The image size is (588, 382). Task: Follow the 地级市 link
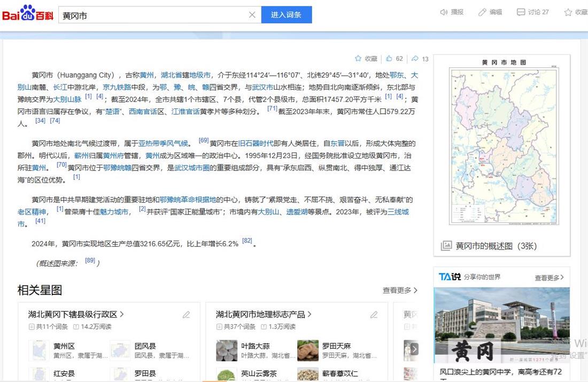(200, 75)
